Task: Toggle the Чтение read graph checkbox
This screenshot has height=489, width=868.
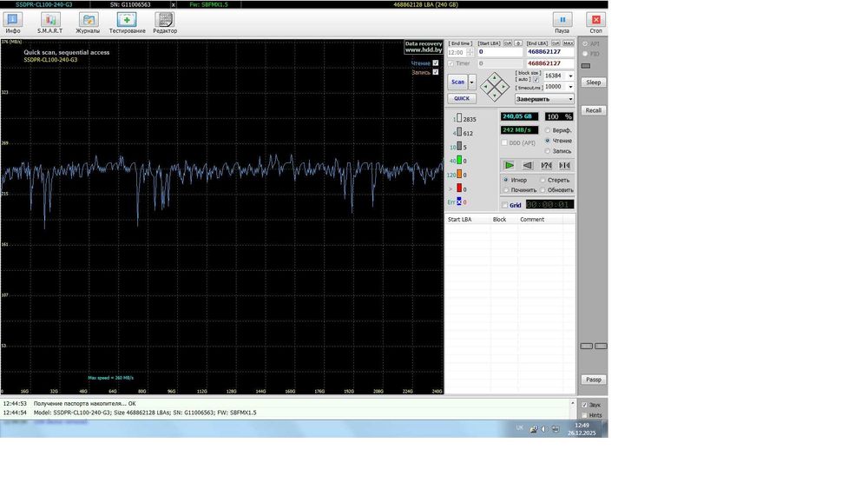Action: click(436, 63)
